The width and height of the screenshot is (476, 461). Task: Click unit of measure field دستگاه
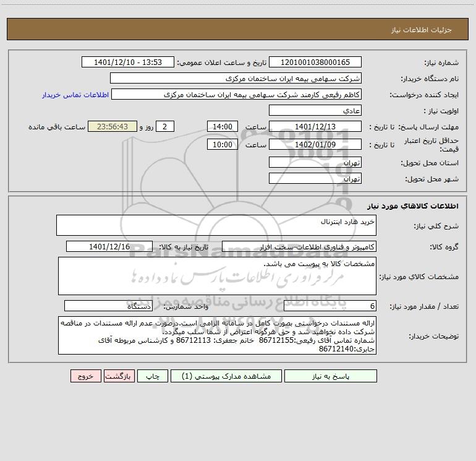[x=108, y=306]
